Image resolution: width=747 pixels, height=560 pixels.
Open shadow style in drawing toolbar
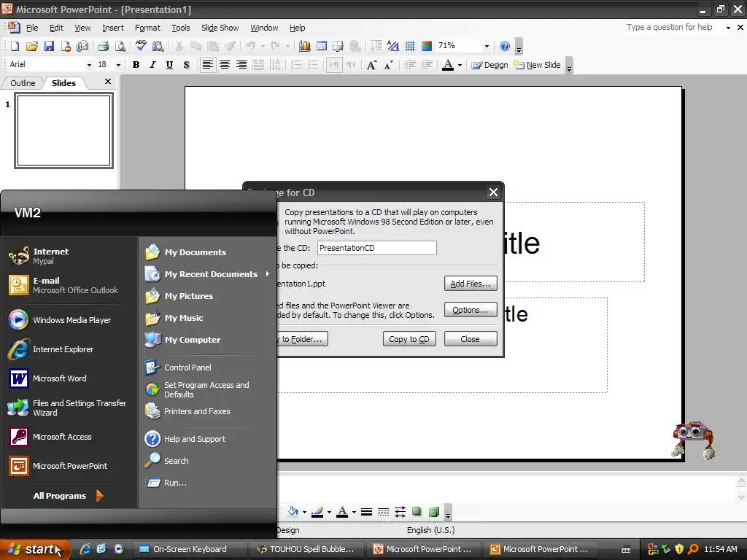417,512
